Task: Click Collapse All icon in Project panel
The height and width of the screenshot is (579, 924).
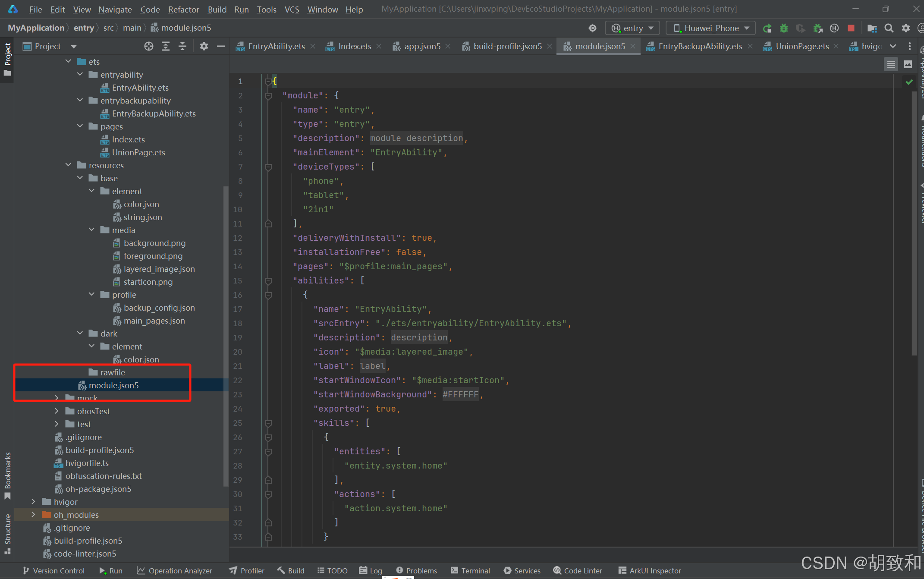Action: [182, 46]
